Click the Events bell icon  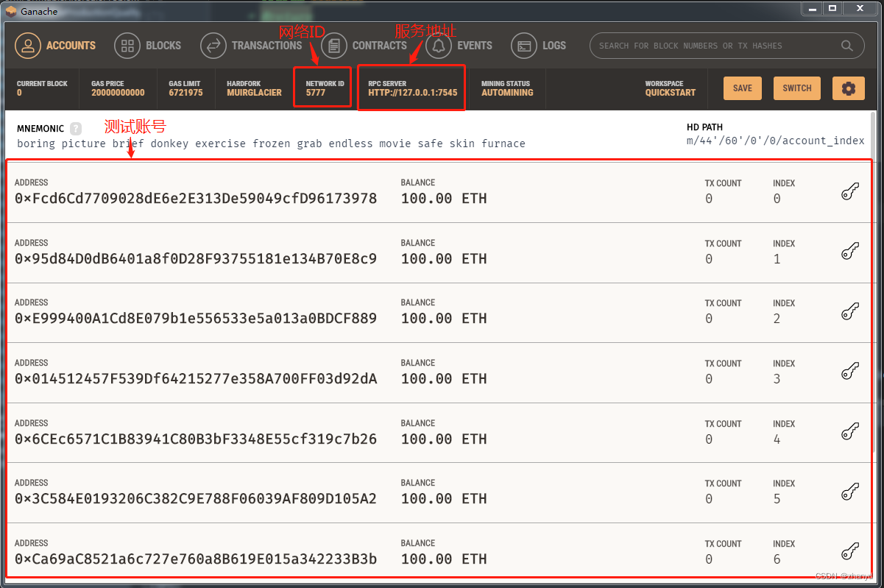439,46
